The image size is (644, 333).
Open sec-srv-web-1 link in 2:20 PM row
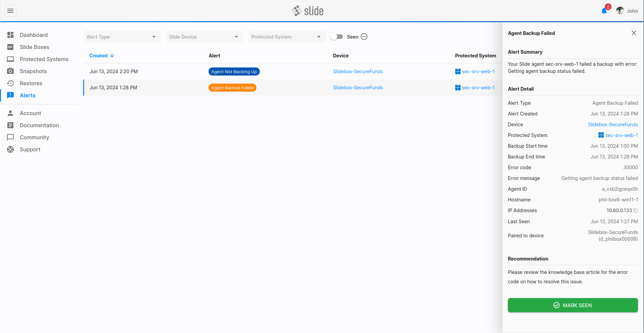(x=478, y=72)
